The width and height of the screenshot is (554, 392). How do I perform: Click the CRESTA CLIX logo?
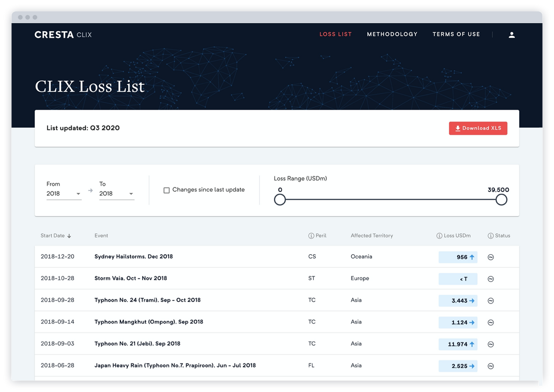click(x=63, y=35)
